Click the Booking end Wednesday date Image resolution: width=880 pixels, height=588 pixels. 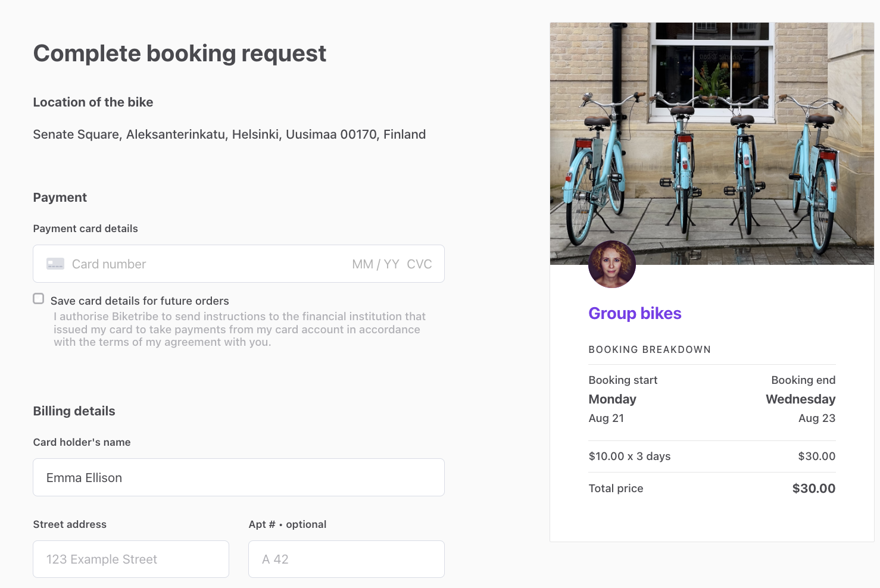(800, 399)
